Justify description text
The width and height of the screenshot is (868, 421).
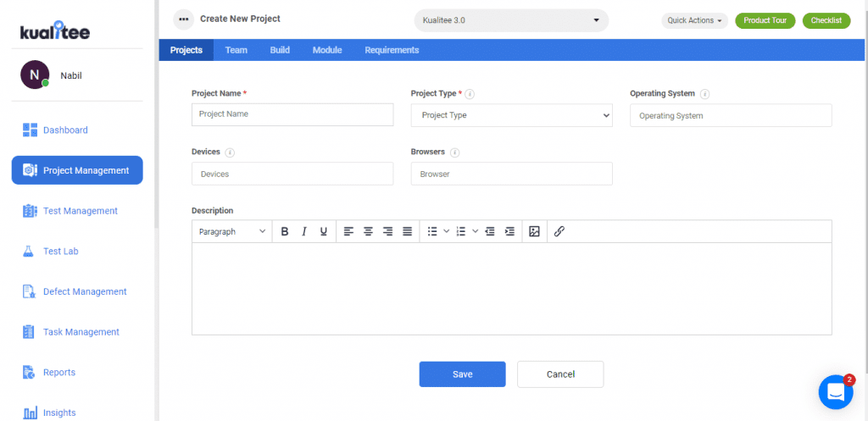click(408, 232)
